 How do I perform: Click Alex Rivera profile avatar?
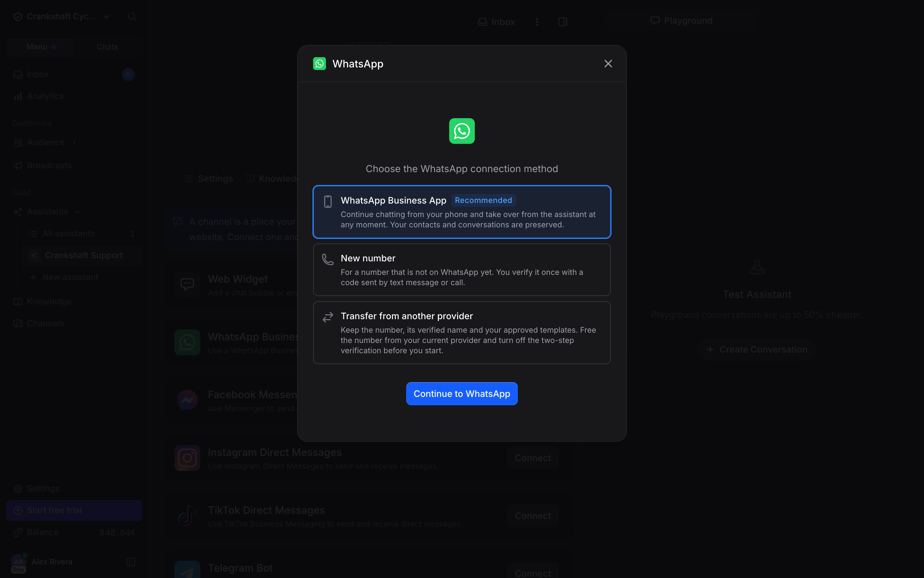coord(18,562)
